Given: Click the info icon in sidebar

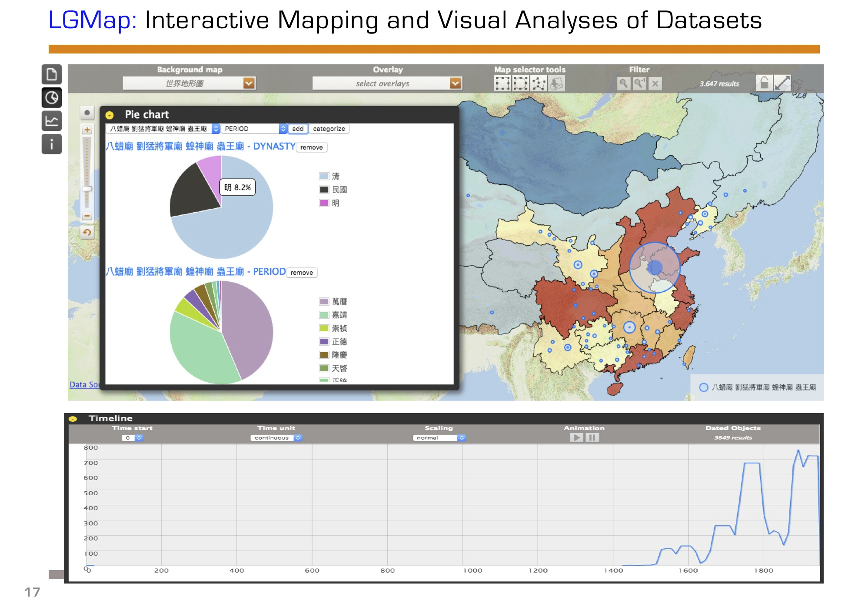Looking at the screenshot, I should (52, 144).
